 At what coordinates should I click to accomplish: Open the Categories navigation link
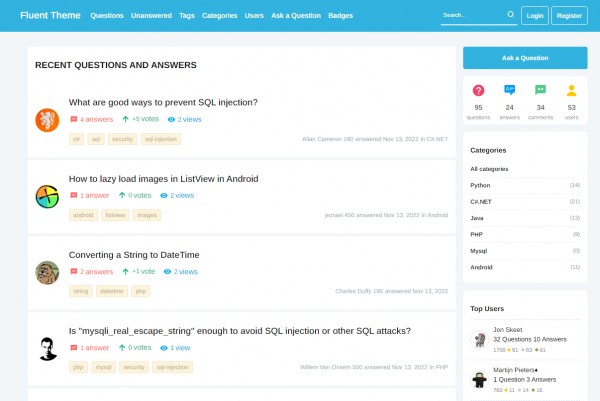coord(219,16)
